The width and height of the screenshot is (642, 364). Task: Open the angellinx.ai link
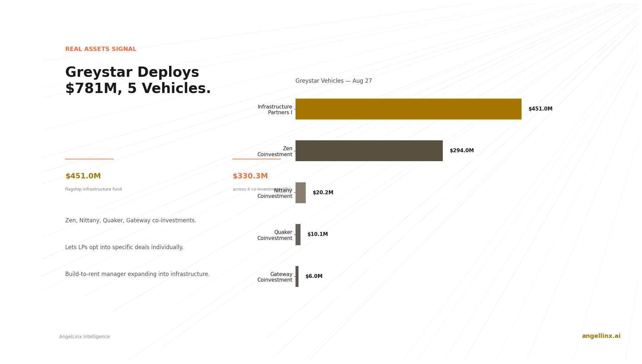(601, 336)
